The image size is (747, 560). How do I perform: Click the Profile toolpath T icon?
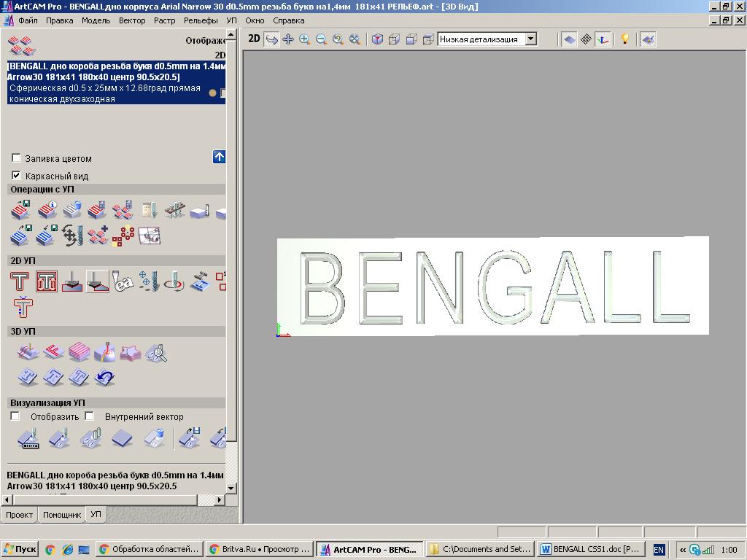[20, 281]
